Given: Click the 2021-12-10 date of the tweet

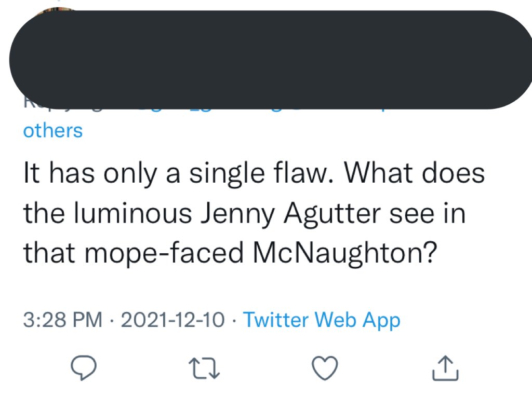Looking at the screenshot, I should [x=172, y=320].
